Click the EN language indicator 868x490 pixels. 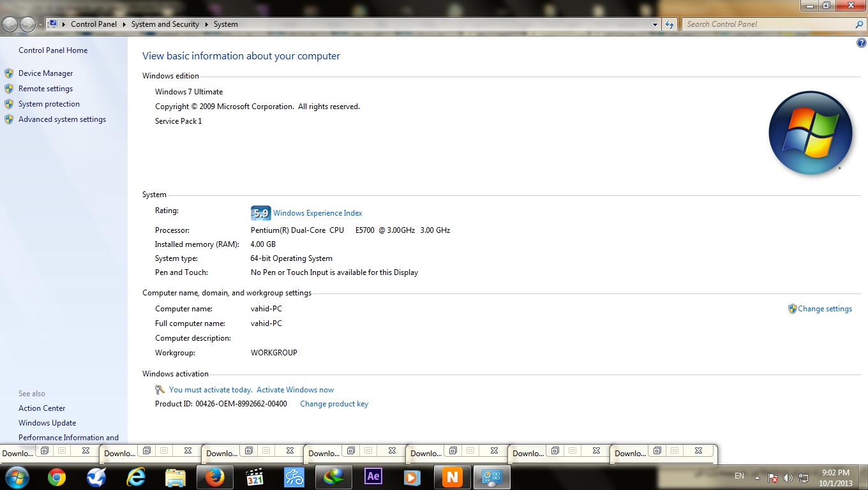(739, 476)
